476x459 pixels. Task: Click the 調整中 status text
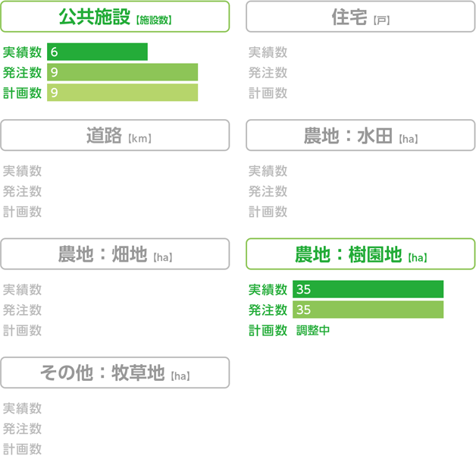(x=313, y=330)
